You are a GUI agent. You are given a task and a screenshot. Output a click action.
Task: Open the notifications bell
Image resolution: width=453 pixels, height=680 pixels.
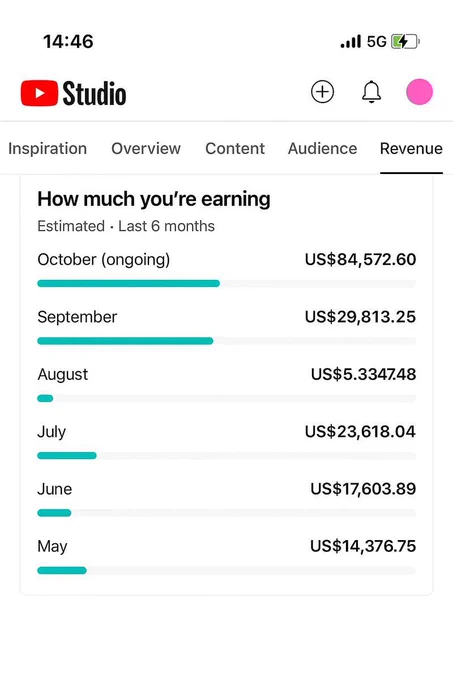(372, 92)
